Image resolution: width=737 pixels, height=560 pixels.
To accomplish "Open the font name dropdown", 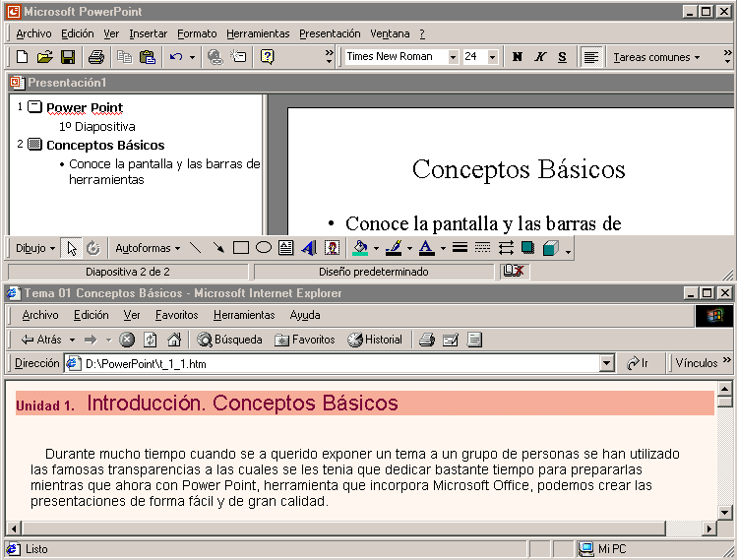I will (x=453, y=57).
